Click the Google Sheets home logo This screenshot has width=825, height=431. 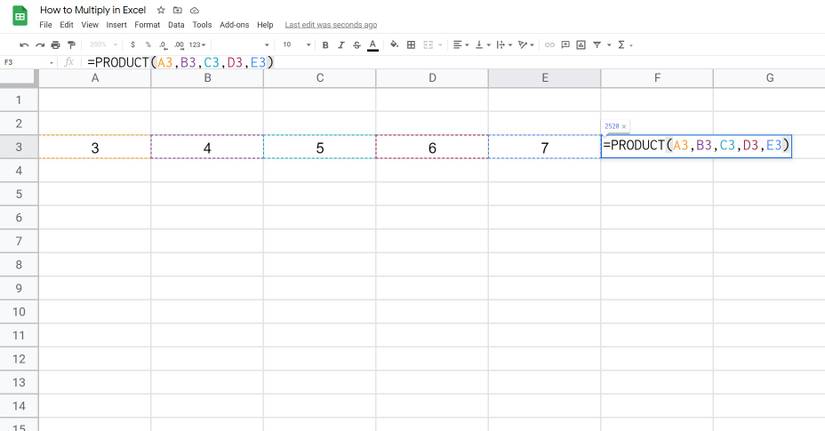[x=20, y=16]
